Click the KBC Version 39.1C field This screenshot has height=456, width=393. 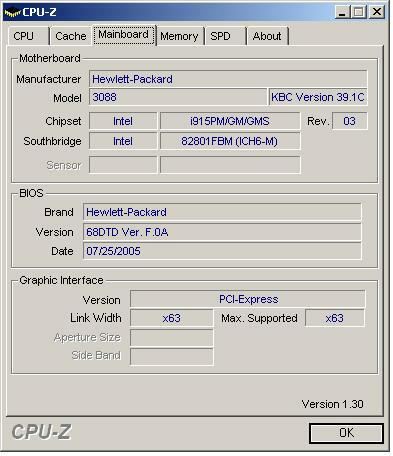point(318,97)
